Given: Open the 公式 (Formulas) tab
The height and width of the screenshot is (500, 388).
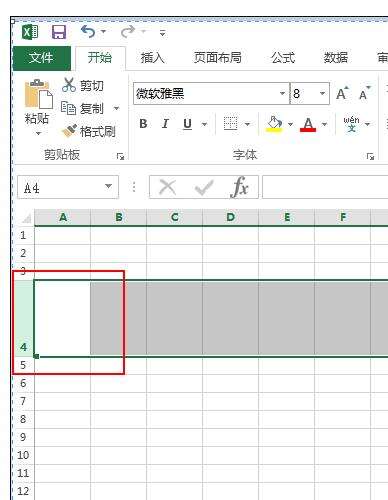Looking at the screenshot, I should pos(283,58).
